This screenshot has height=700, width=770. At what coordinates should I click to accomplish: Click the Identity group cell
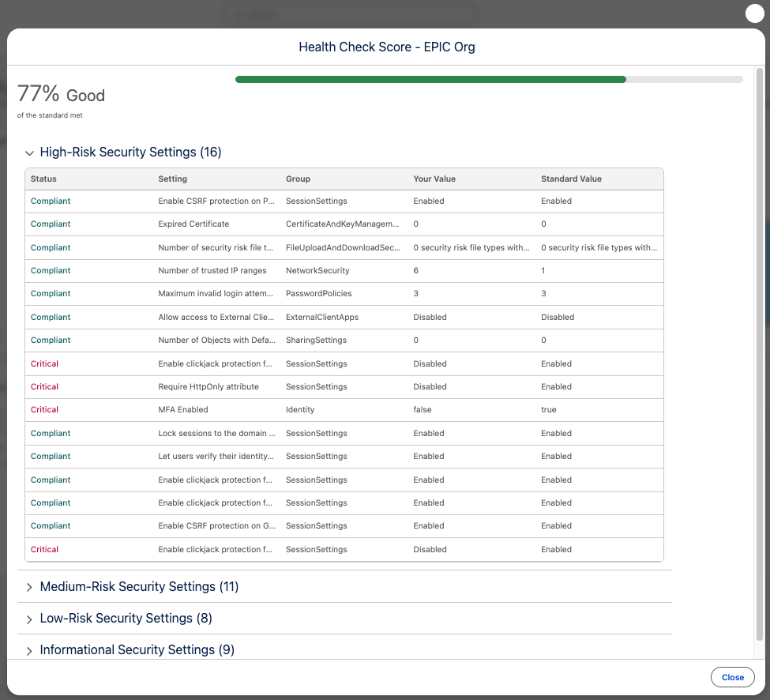tap(300, 409)
